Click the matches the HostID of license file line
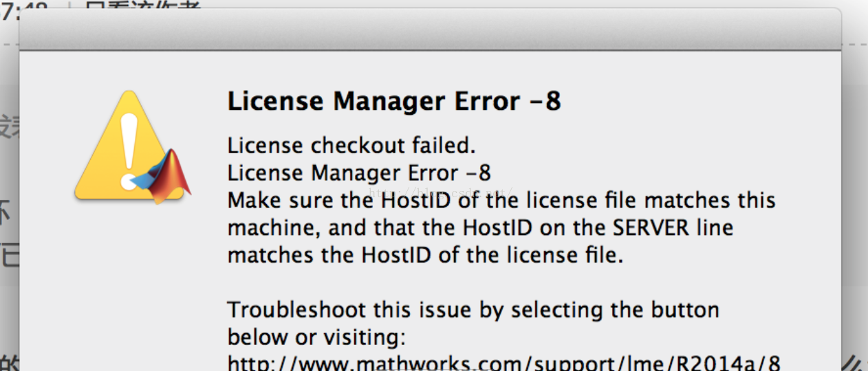 (425, 255)
